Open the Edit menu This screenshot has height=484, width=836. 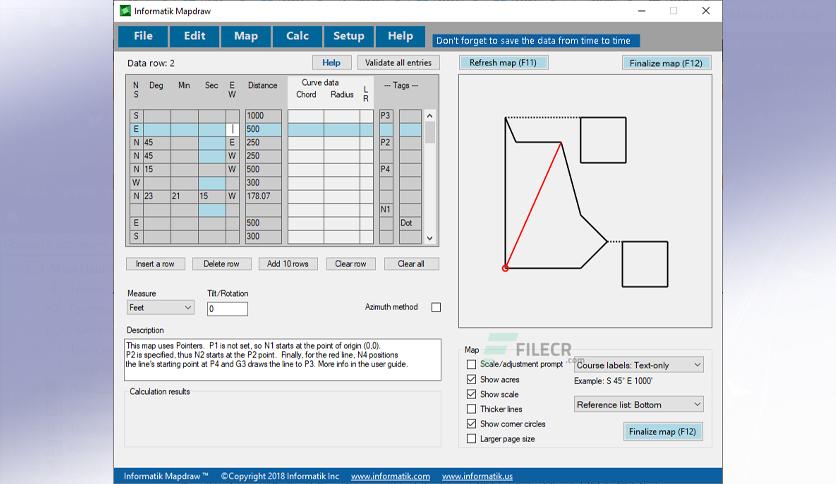coord(195,36)
